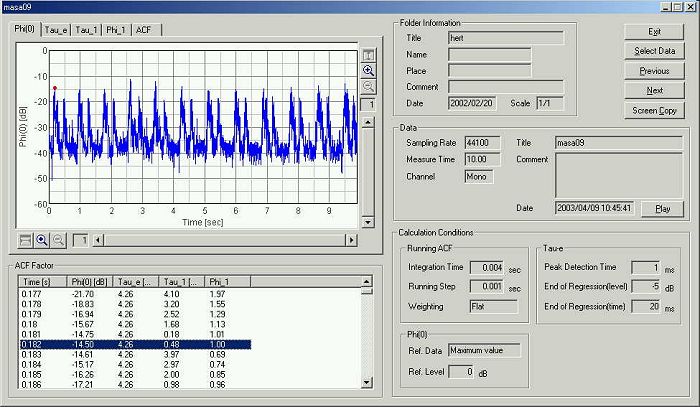Click the horizontal zoom-out magnifier icon
Screen dimensions: 700x407
click(x=58, y=240)
